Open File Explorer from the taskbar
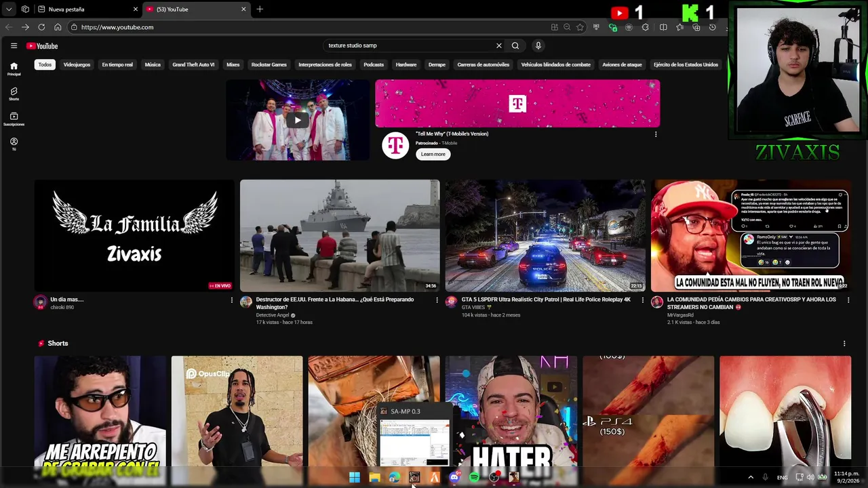The image size is (868, 488). tap(374, 478)
